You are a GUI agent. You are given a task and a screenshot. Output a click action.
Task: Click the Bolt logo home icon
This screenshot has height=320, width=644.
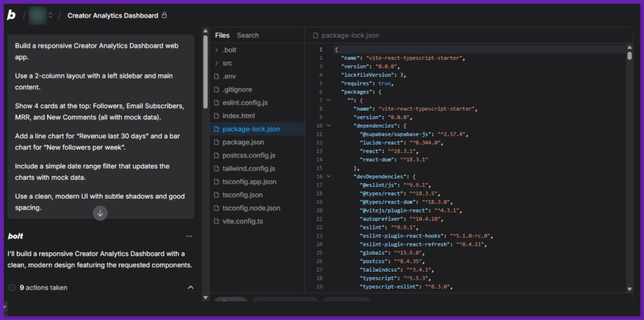click(x=11, y=15)
